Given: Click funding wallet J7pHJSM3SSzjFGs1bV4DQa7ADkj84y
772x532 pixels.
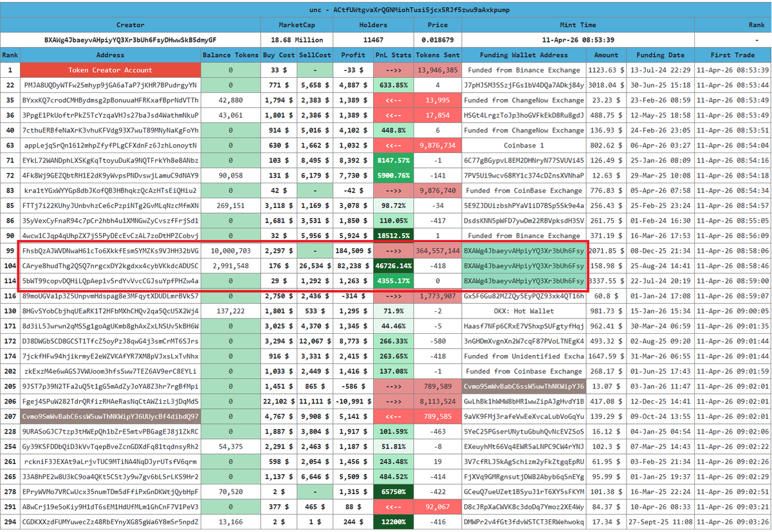Looking at the screenshot, I should tap(524, 86).
